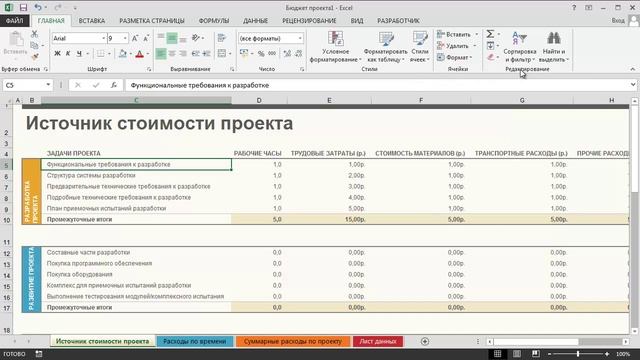Click the Cut scissors icon

[x=34, y=34]
